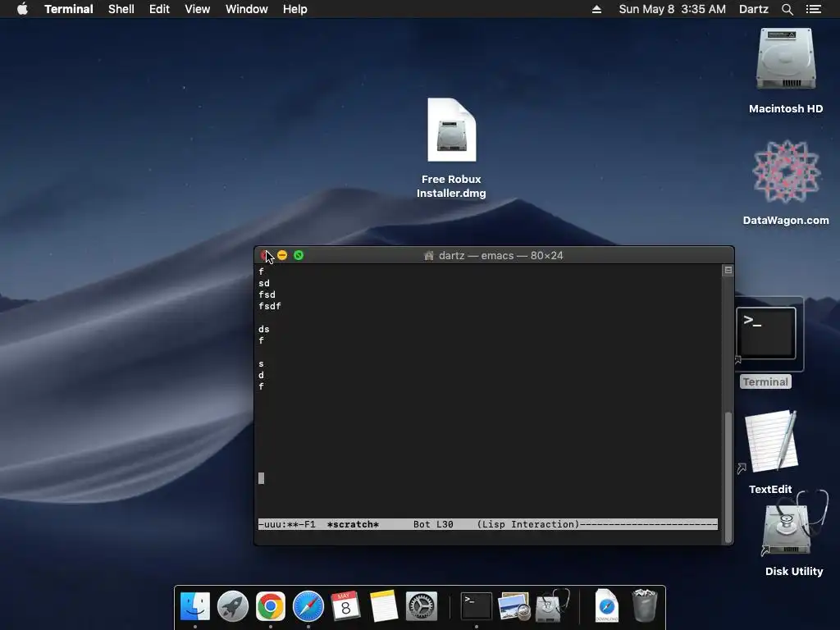
Task: Launch Safari from the Dock
Action: (308, 606)
